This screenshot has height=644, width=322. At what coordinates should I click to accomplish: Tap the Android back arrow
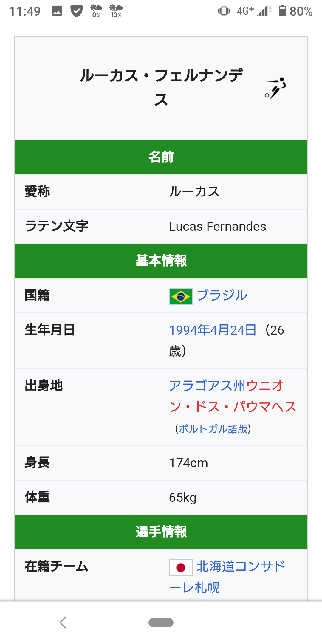tap(63, 623)
